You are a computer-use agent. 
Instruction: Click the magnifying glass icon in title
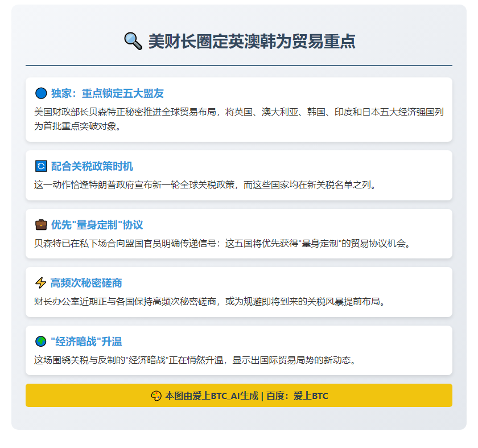[133, 41]
